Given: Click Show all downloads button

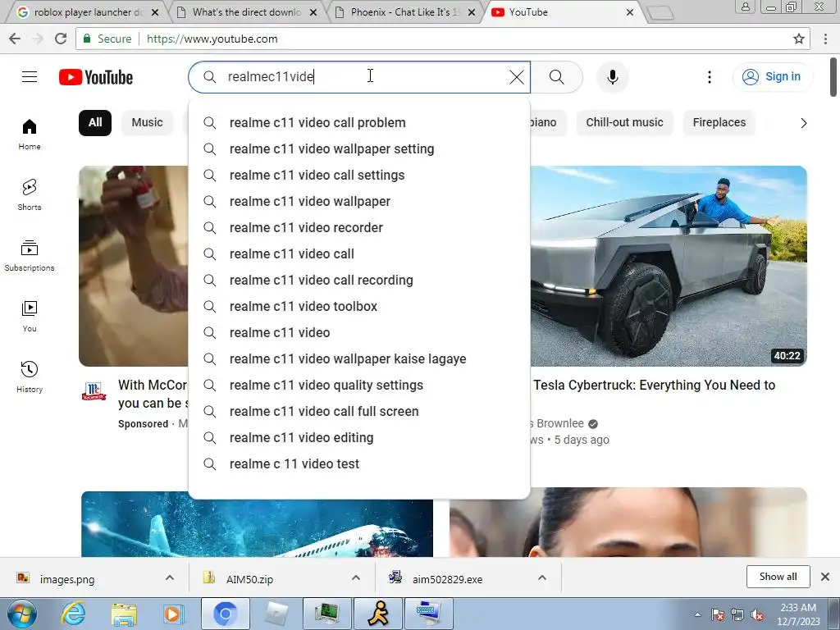Looking at the screenshot, I should (778, 577).
